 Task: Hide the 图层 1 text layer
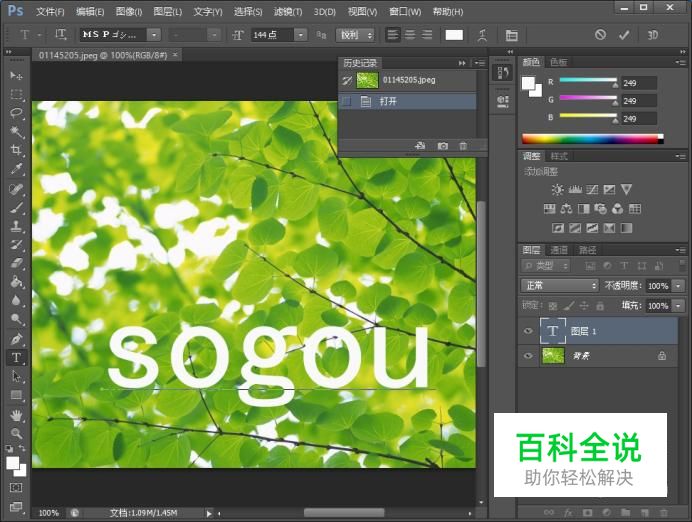(528, 331)
